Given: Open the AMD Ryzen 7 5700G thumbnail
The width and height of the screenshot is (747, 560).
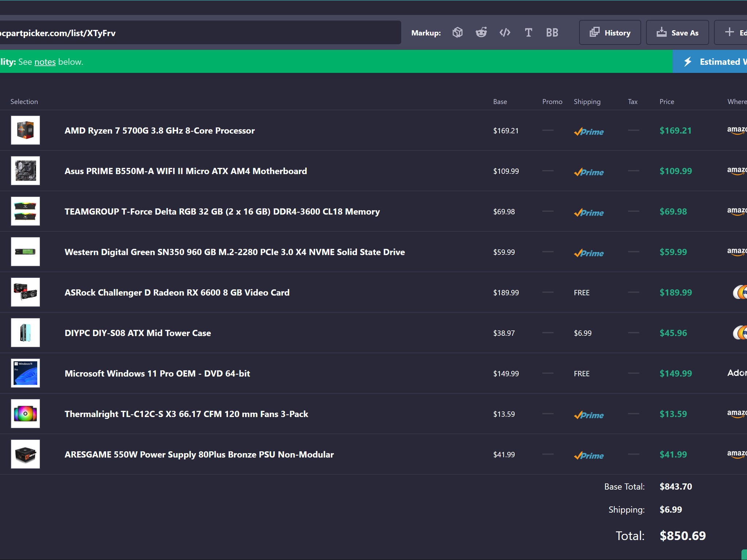Looking at the screenshot, I should tap(25, 130).
